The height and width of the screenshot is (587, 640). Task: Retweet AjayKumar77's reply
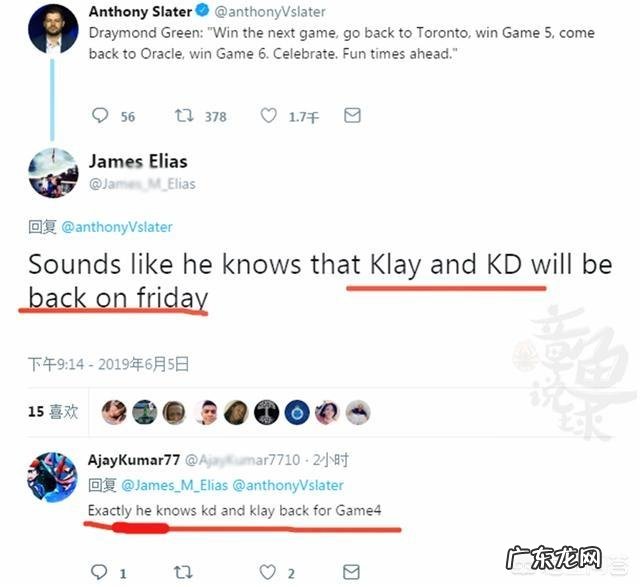183,572
